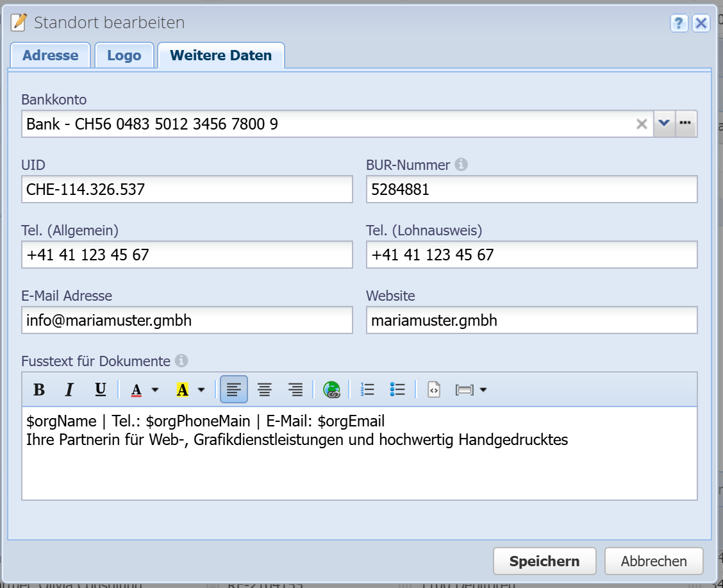Switch to the Adresse tab
Viewport: 723px width, 588px height.
click(x=50, y=56)
